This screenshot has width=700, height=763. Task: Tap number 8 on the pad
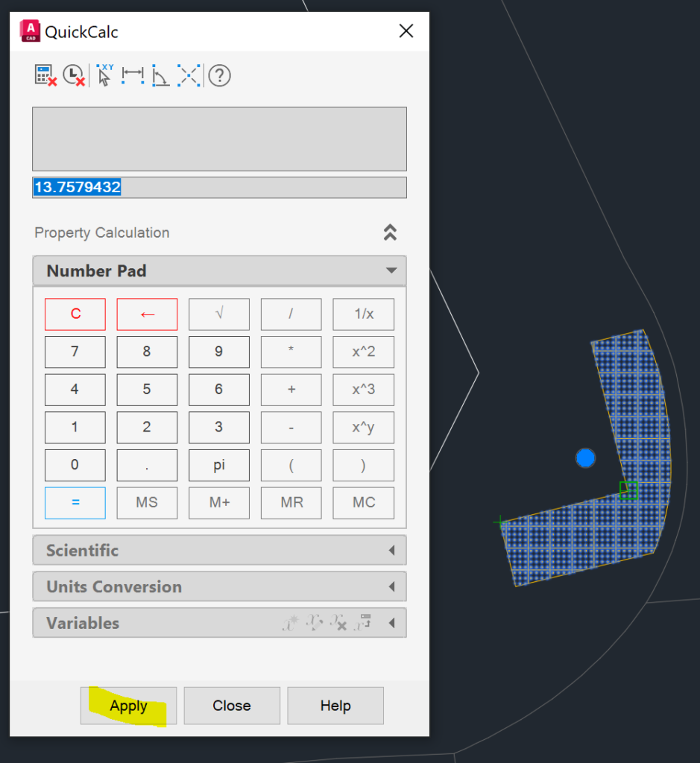click(147, 352)
